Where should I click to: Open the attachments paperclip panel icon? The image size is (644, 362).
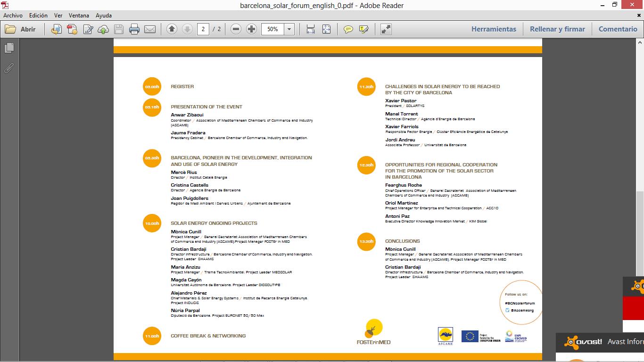(9, 68)
